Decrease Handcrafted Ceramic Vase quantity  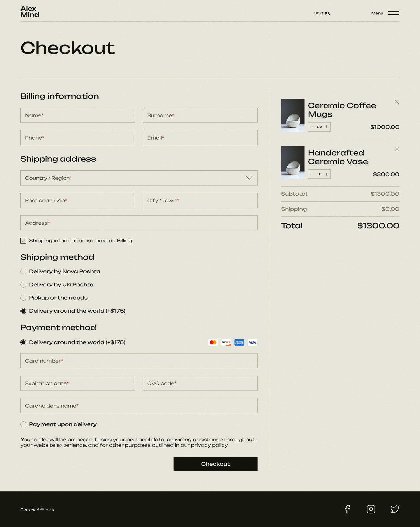312,174
